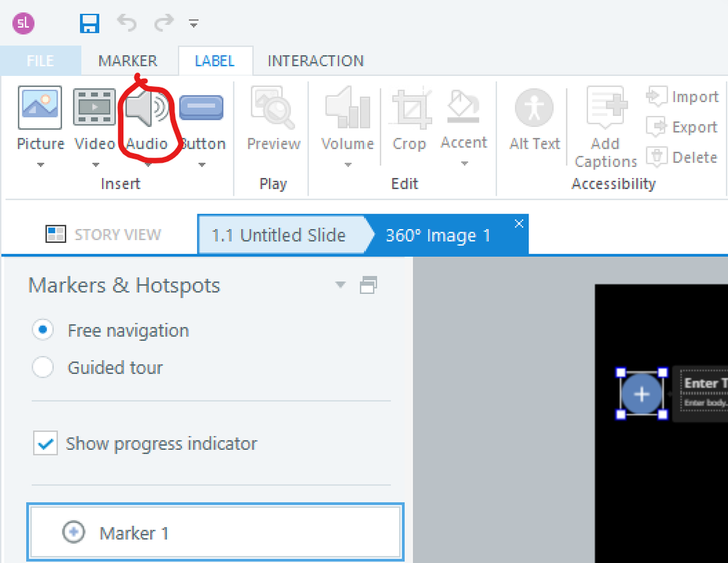Click the plus marker on the 360 image
Image resolution: width=728 pixels, height=563 pixels.
pyautogui.click(x=641, y=394)
